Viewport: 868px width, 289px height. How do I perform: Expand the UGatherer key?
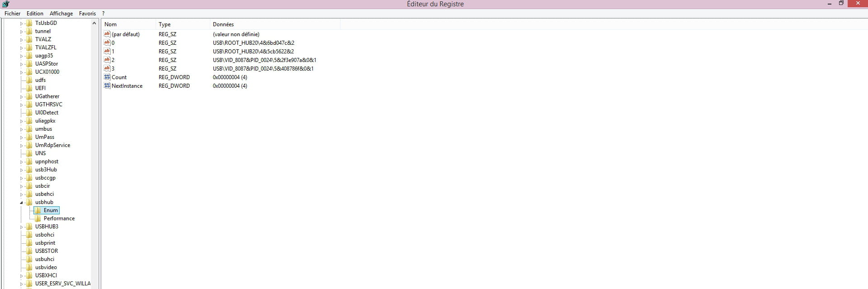(21, 97)
